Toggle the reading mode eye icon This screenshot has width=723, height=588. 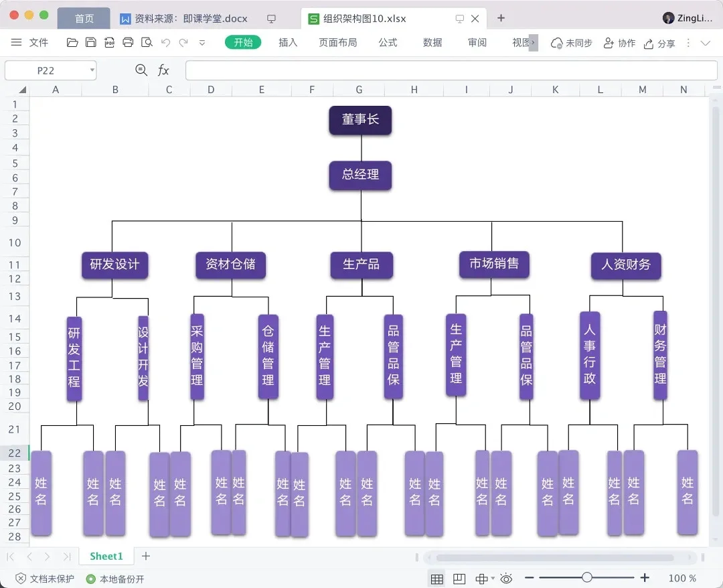click(506, 577)
